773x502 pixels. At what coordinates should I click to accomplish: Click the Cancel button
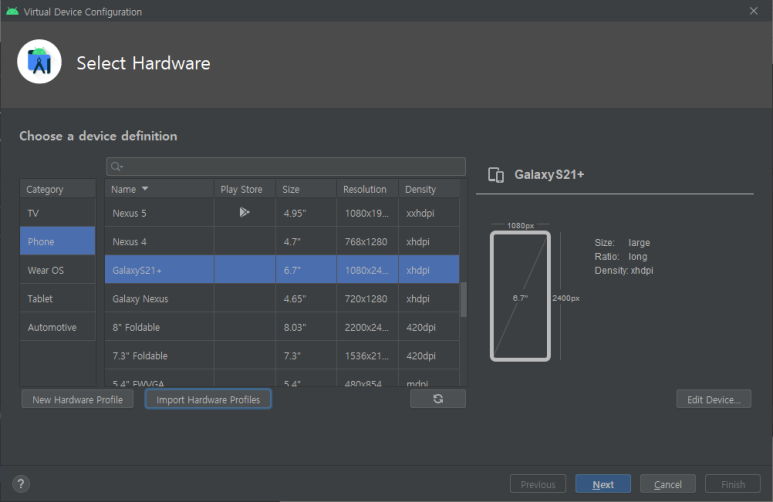click(668, 484)
